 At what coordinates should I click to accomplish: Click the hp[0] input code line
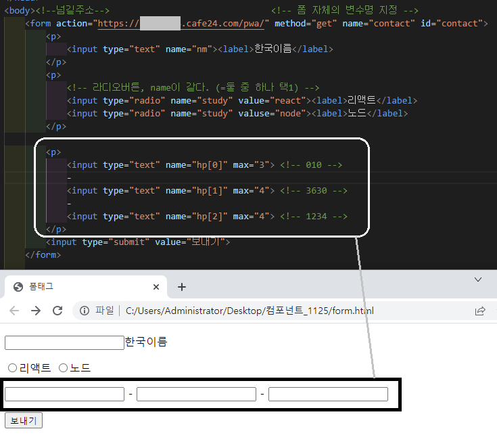coord(204,165)
